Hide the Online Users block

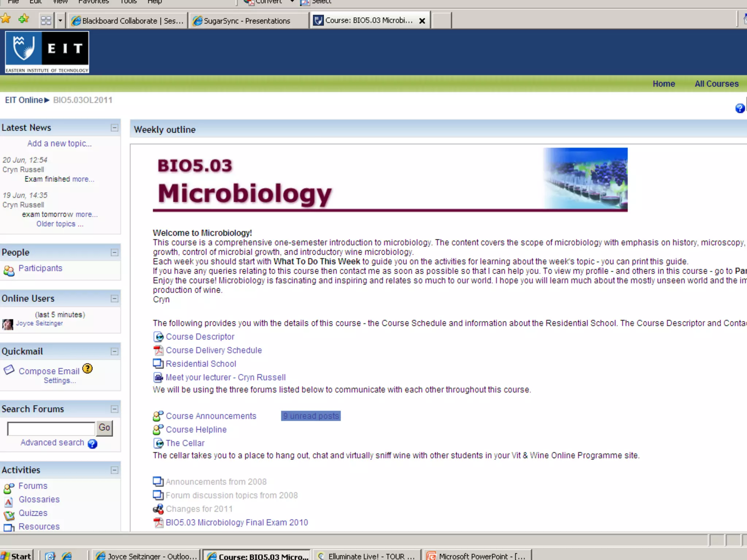pyautogui.click(x=115, y=299)
